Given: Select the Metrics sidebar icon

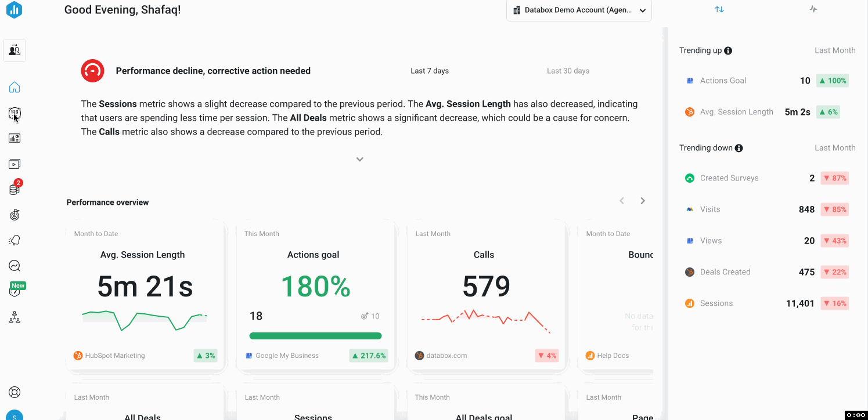Looking at the screenshot, I should (14, 113).
